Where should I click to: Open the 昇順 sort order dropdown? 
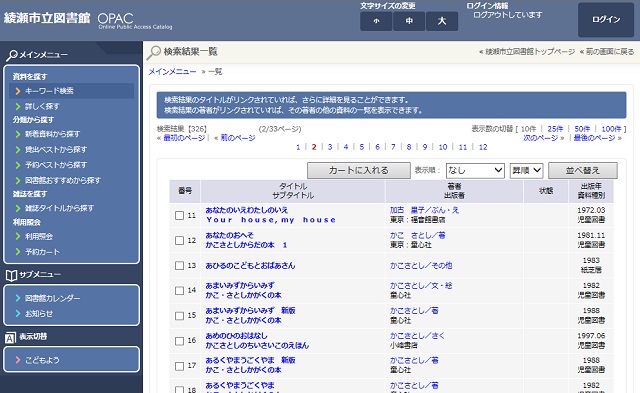pos(527,171)
